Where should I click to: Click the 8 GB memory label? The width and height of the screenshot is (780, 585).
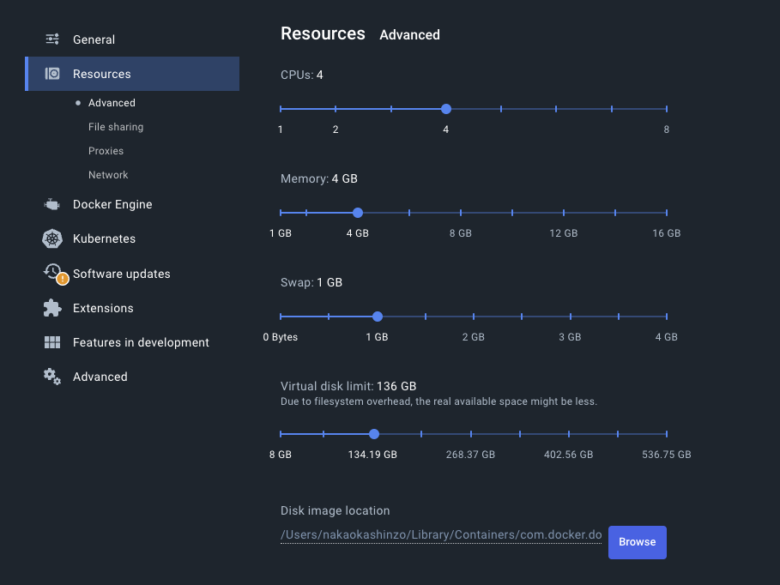coord(461,233)
